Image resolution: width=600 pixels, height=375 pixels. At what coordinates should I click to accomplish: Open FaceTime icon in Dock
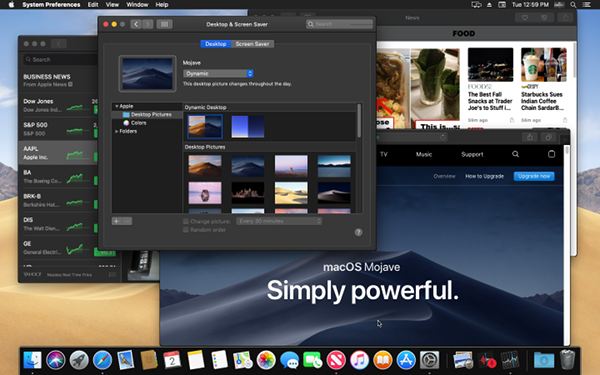point(313,360)
